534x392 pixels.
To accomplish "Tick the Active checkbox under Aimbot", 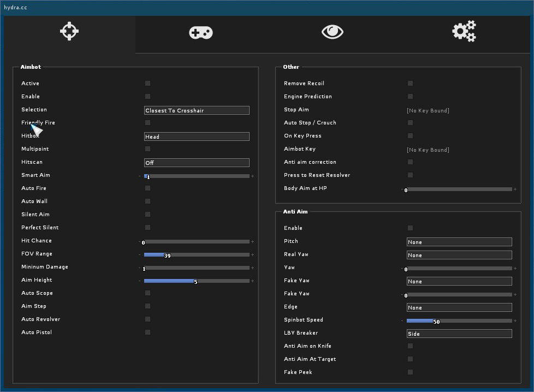I will tap(147, 84).
